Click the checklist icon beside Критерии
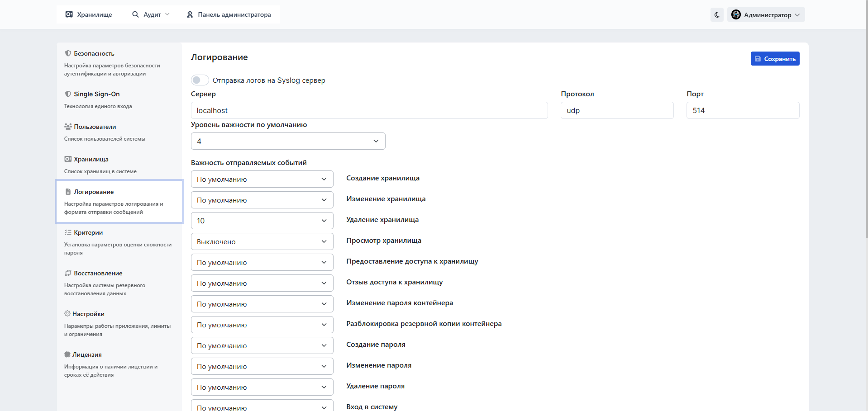868x411 pixels. (68, 232)
